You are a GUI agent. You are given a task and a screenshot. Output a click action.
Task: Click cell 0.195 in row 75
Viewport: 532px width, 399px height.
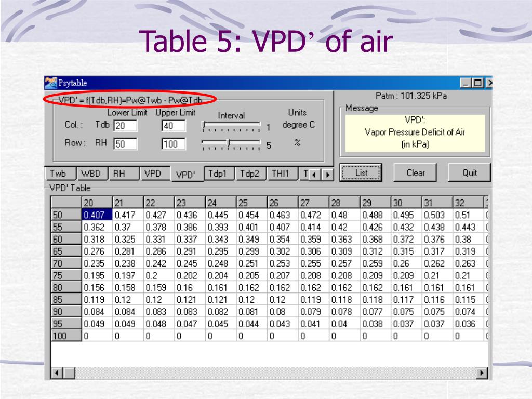coord(97,275)
